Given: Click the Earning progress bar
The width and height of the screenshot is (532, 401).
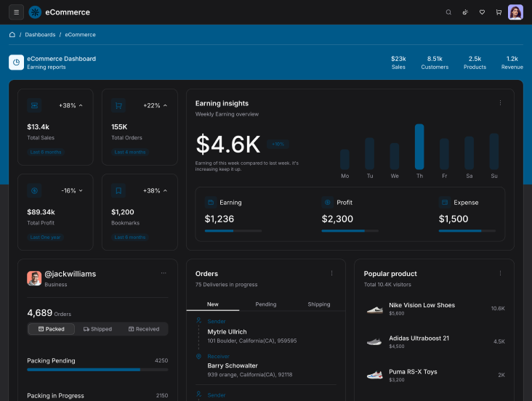Looking at the screenshot, I should [233, 231].
